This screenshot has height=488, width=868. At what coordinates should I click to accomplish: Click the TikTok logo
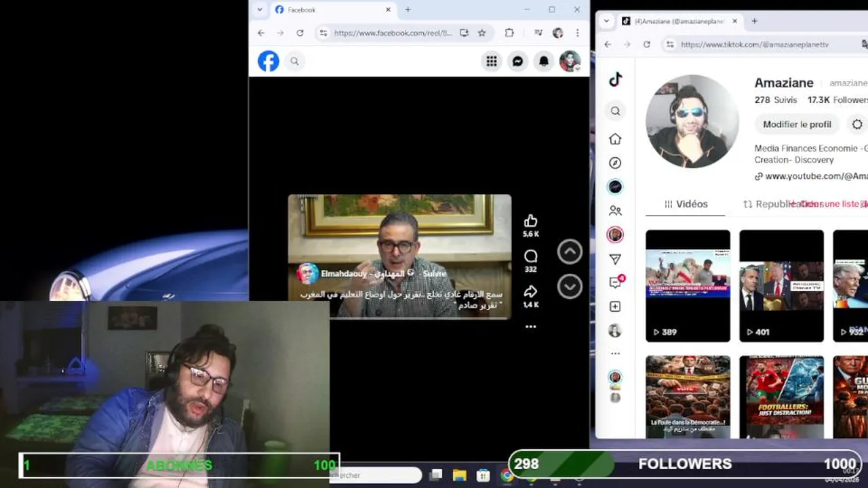pyautogui.click(x=615, y=79)
